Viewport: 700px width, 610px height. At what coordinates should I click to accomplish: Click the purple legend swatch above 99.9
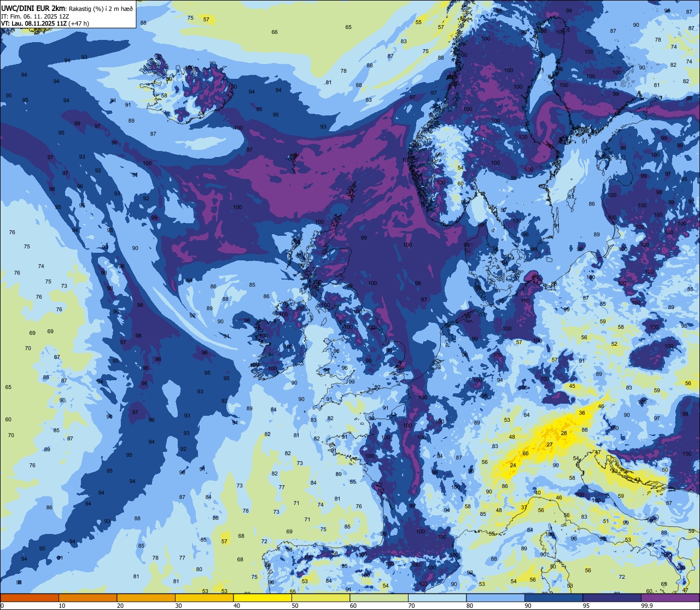[x=670, y=597]
